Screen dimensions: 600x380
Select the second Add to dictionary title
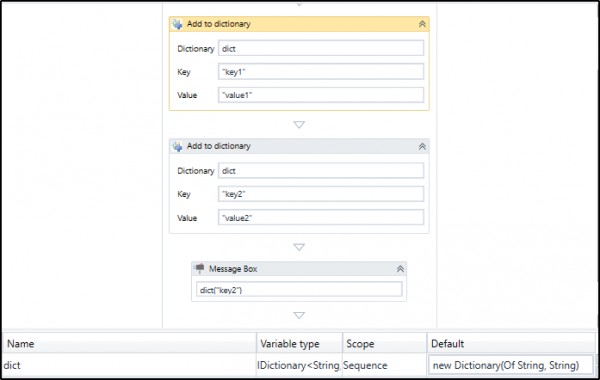pyautogui.click(x=218, y=146)
